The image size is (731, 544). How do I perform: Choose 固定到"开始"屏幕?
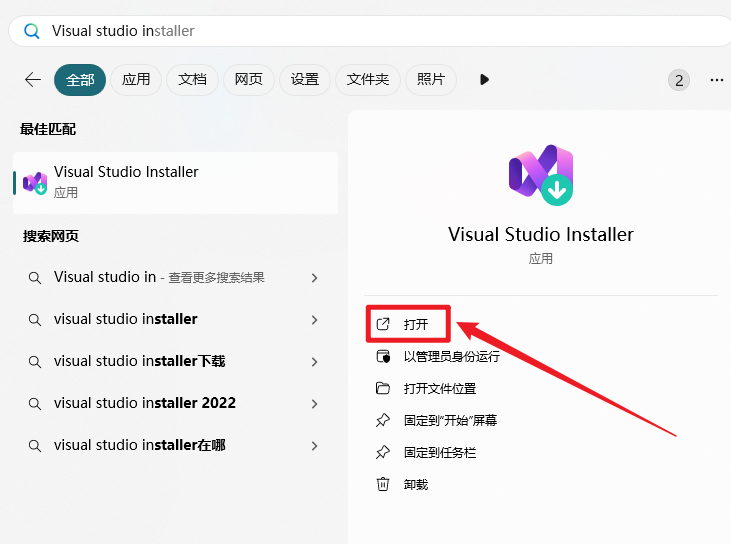pos(450,420)
